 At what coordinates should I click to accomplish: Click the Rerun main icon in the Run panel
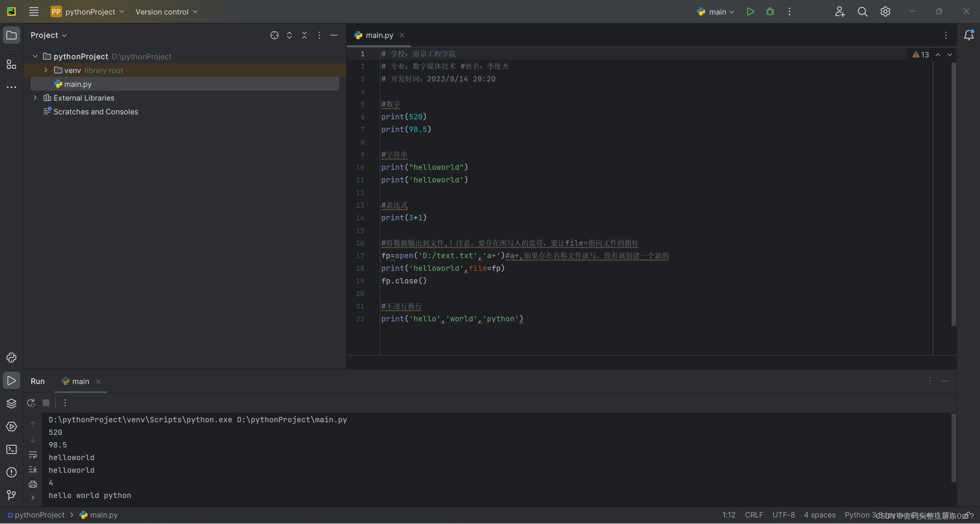[x=31, y=403]
